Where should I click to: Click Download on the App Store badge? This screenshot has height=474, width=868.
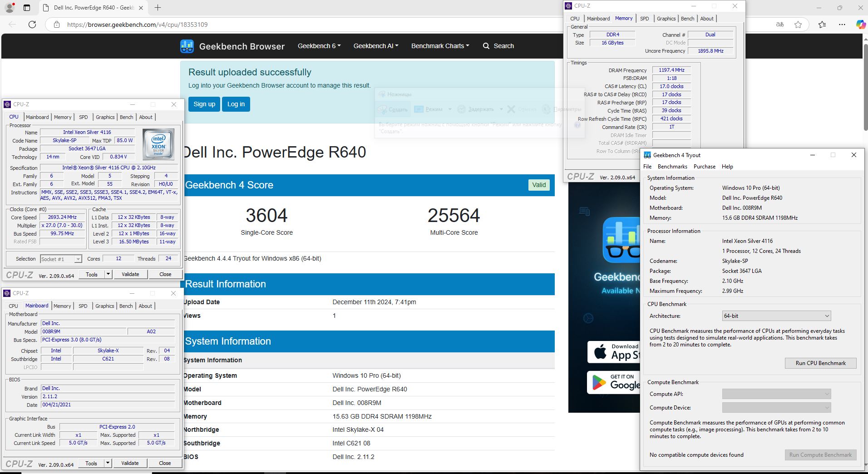tap(614, 352)
